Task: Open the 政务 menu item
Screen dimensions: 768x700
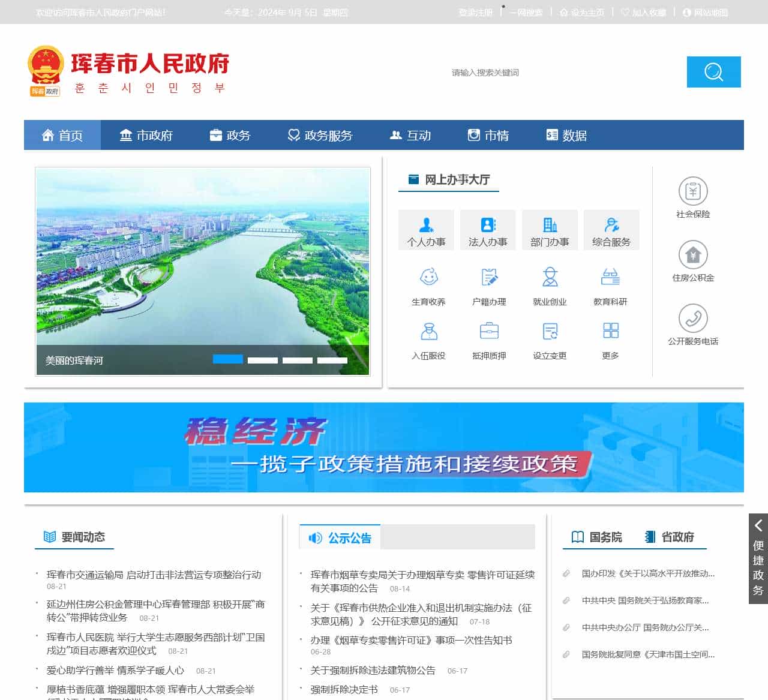Action: 230,135
